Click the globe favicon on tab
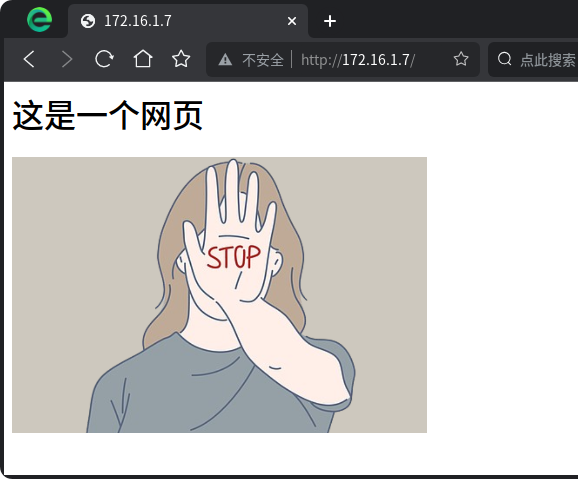This screenshot has width=578, height=479. pyautogui.click(x=88, y=21)
